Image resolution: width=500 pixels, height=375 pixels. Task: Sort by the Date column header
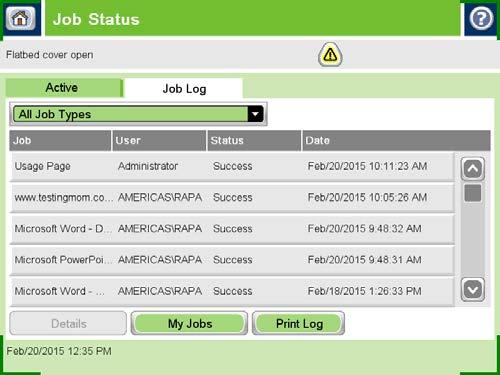pos(396,141)
